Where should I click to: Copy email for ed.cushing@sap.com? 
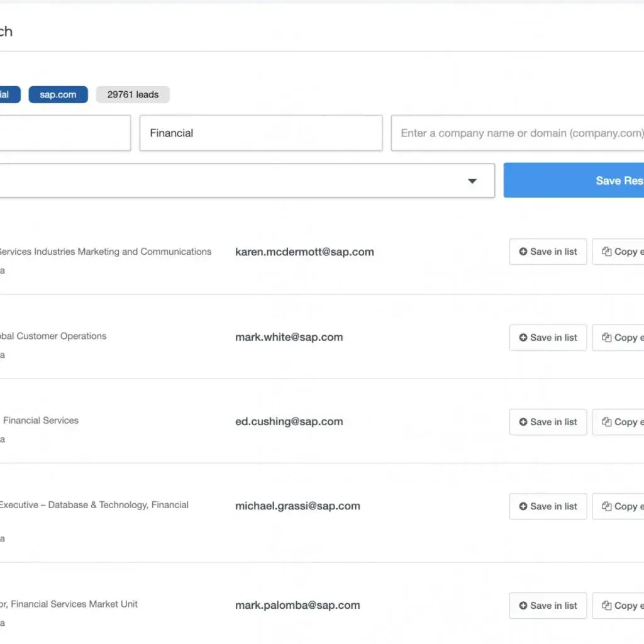point(618,422)
